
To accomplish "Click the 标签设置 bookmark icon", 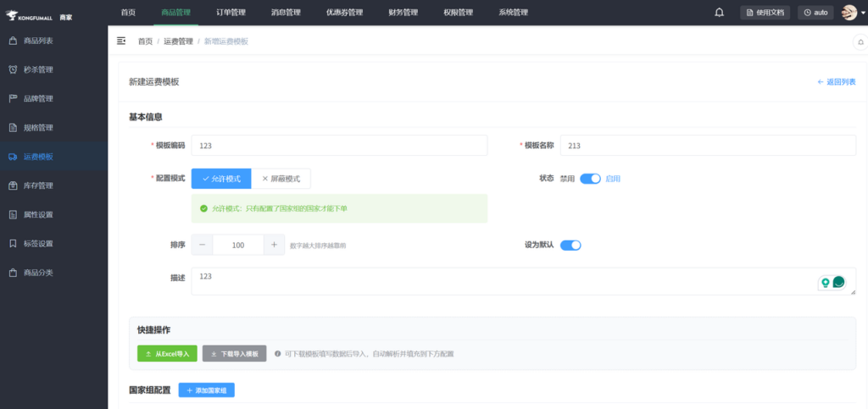I will 13,244.
